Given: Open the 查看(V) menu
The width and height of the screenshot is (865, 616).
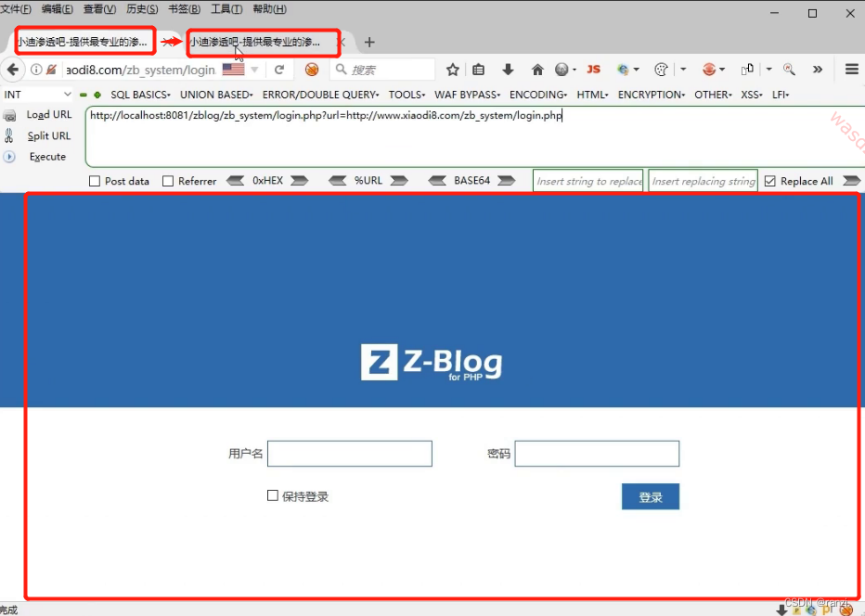Looking at the screenshot, I should coord(100,9).
